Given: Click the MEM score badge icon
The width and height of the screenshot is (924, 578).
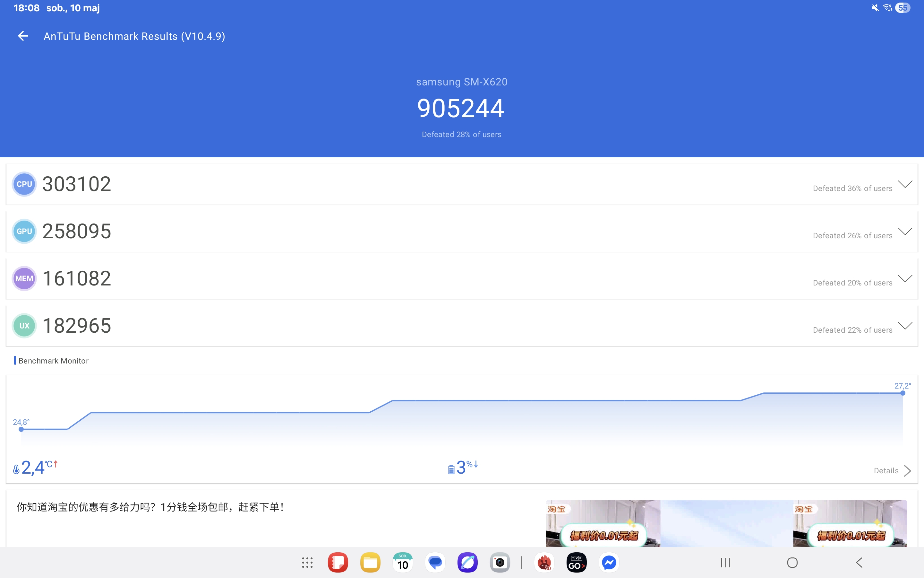Looking at the screenshot, I should pyautogui.click(x=24, y=279).
